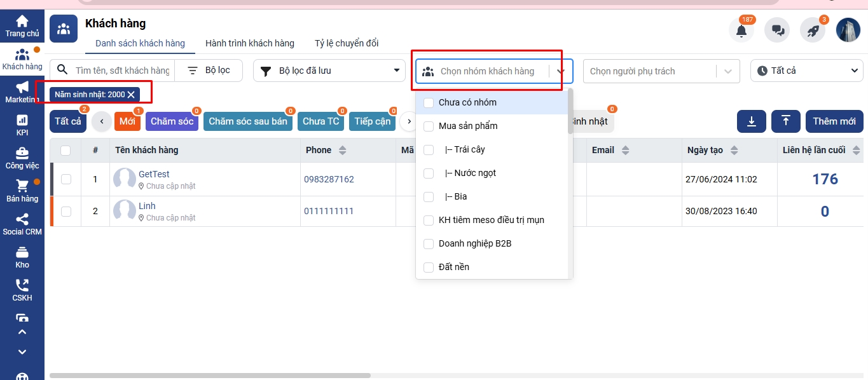Switch to Tỷ lệ chuyển đổi tab
This screenshot has height=380, width=868.
347,43
